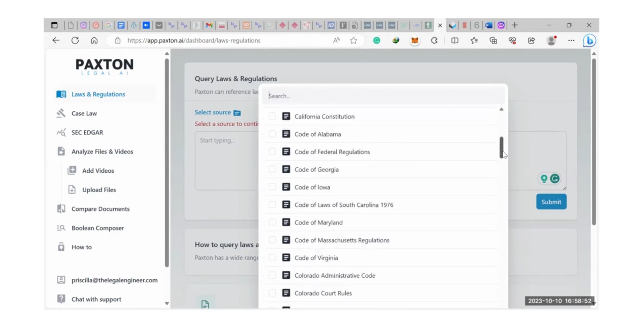644x325 pixels.
Task: Click the support question mark icon
Action: [x=61, y=299]
